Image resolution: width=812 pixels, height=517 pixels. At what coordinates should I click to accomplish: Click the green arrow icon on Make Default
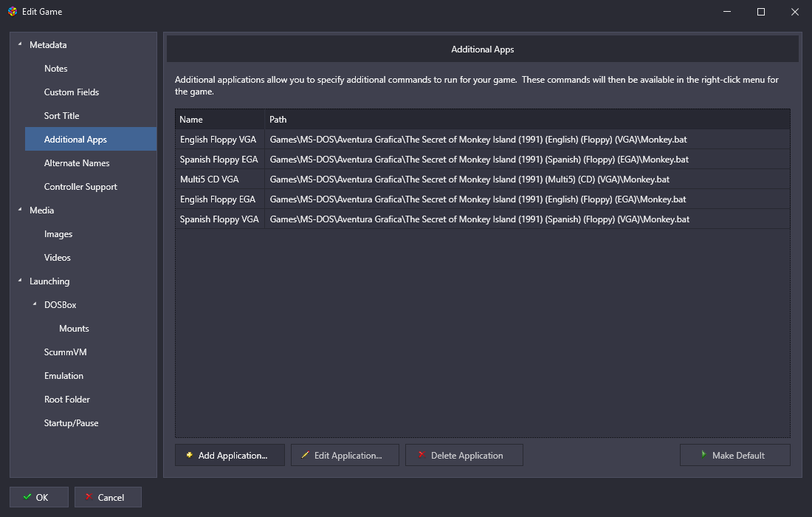click(x=703, y=454)
